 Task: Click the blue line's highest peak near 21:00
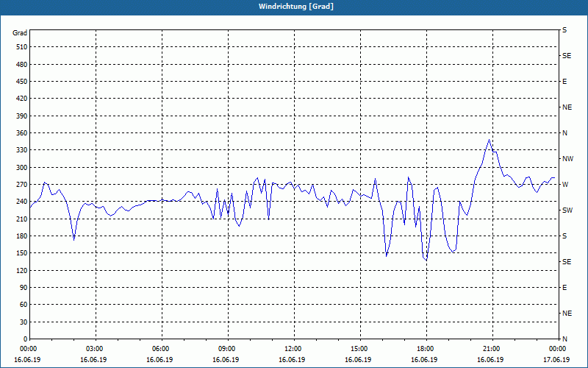coord(489,140)
